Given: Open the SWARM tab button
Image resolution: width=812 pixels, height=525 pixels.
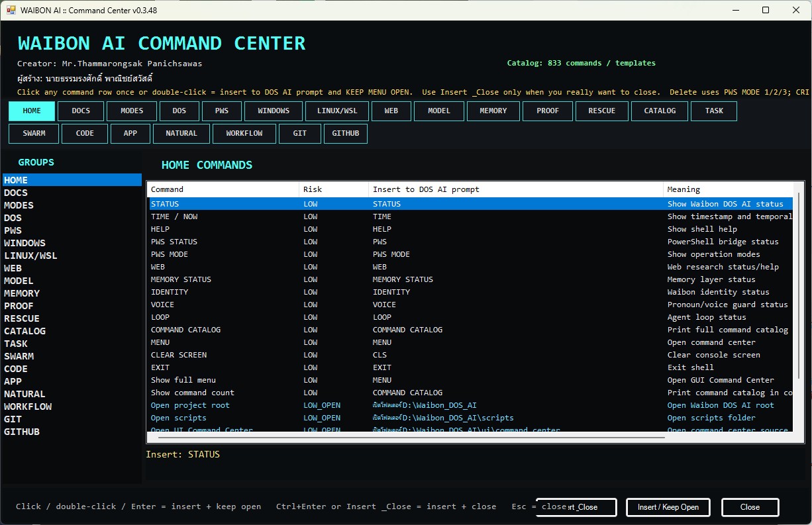Looking at the screenshot, I should coord(34,134).
